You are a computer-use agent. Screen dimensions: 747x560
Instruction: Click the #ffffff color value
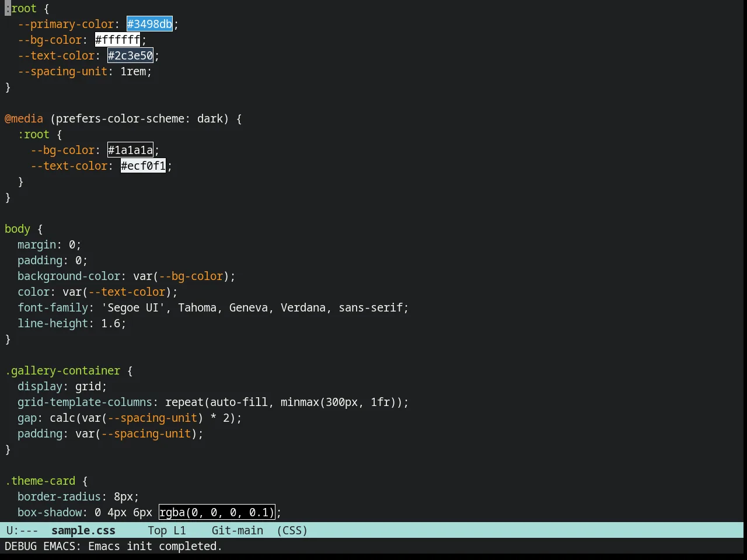tap(117, 40)
